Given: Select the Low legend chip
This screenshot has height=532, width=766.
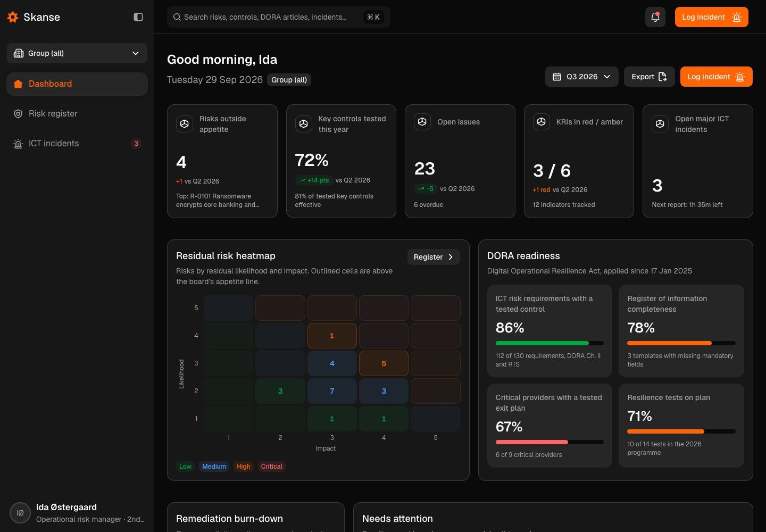Looking at the screenshot, I should [x=185, y=467].
